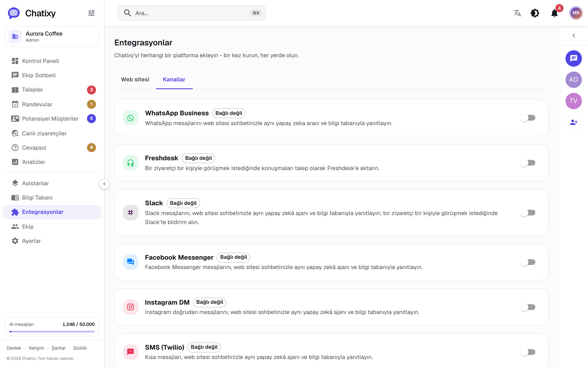
Task: Open team chat bubble in right panel
Action: (x=574, y=58)
